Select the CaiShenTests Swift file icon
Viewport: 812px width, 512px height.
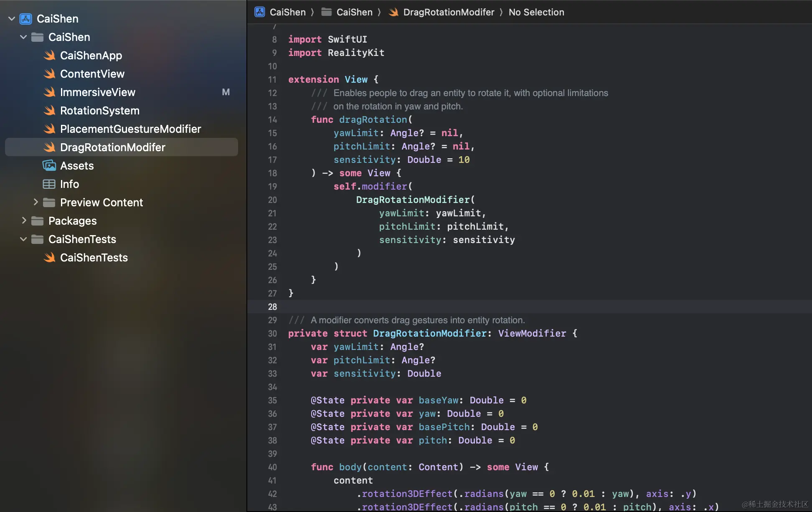pyautogui.click(x=50, y=258)
